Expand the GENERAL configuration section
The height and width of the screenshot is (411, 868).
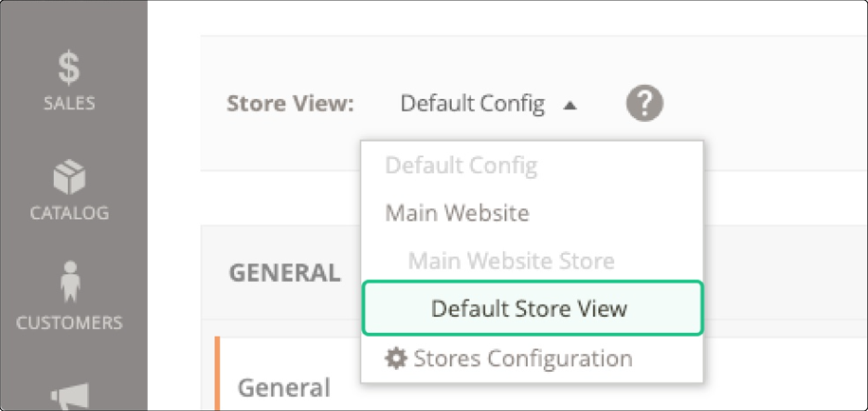pos(285,272)
